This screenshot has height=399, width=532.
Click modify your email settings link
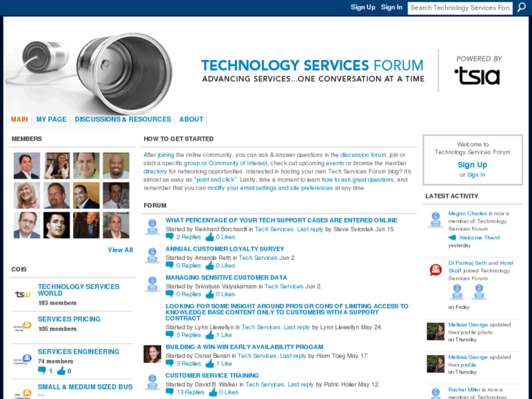pos(270,187)
